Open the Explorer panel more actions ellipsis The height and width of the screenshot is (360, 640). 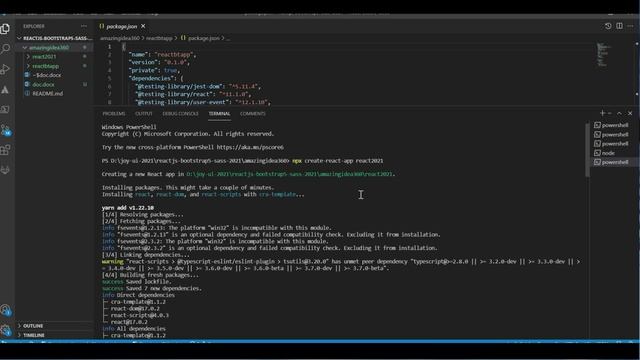84,26
